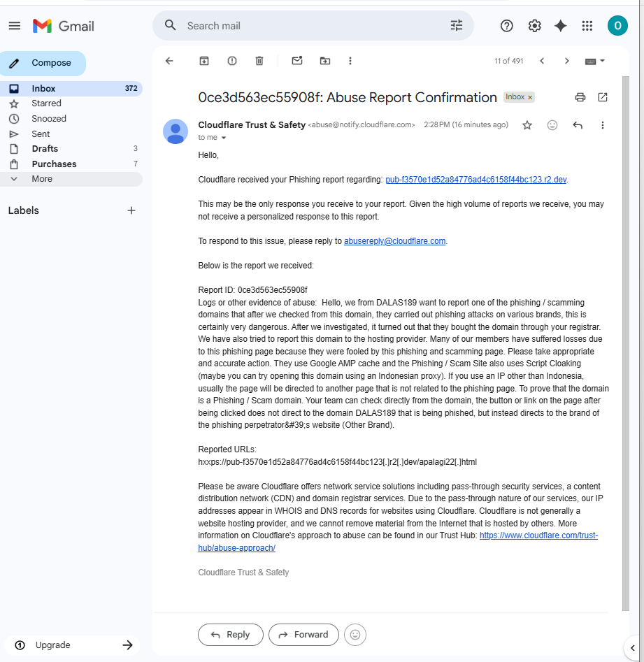Move email to a folder
644x662 pixels.
[x=324, y=61]
